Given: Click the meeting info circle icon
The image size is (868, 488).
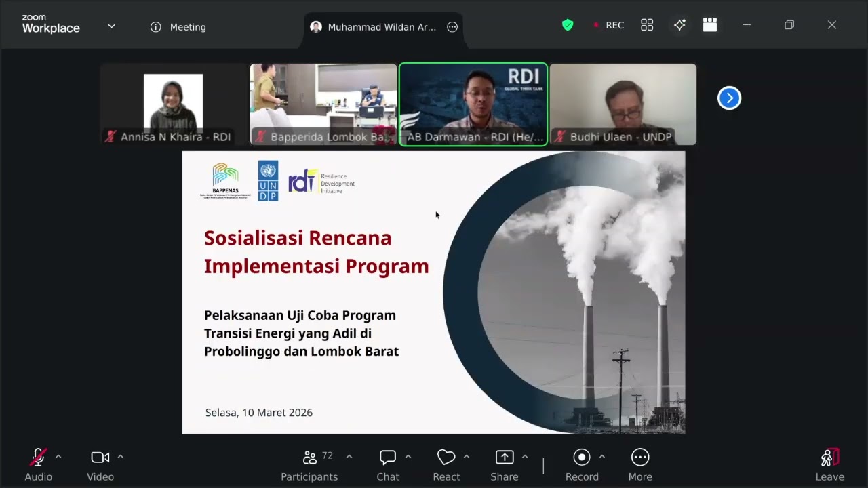Looking at the screenshot, I should (x=156, y=27).
